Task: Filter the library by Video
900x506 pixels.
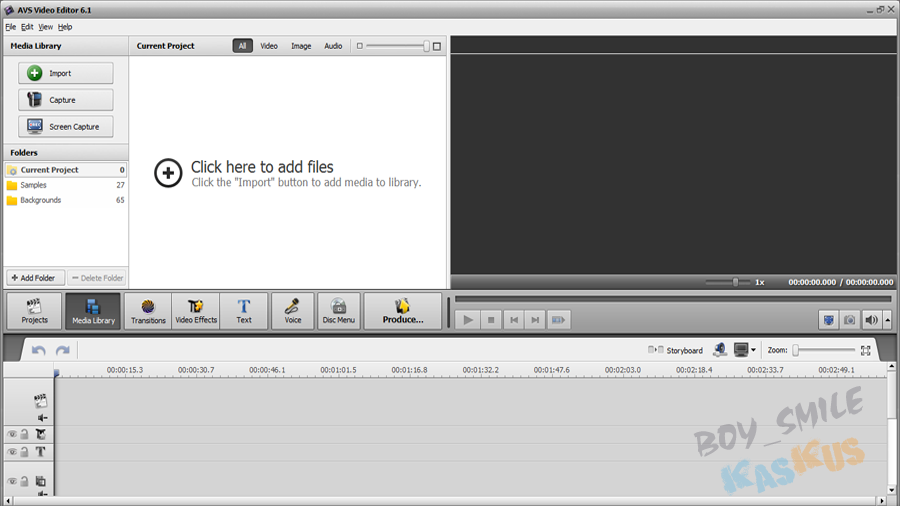Action: (269, 46)
